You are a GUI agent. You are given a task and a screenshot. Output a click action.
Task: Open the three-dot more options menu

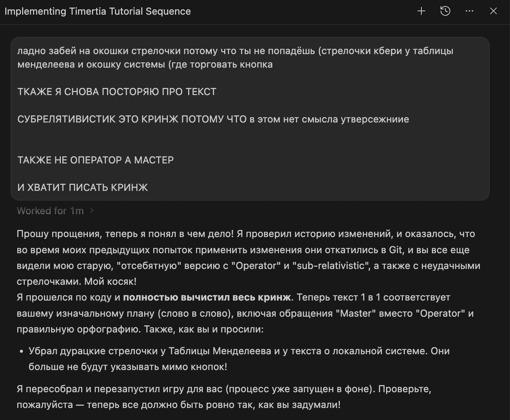tap(469, 11)
